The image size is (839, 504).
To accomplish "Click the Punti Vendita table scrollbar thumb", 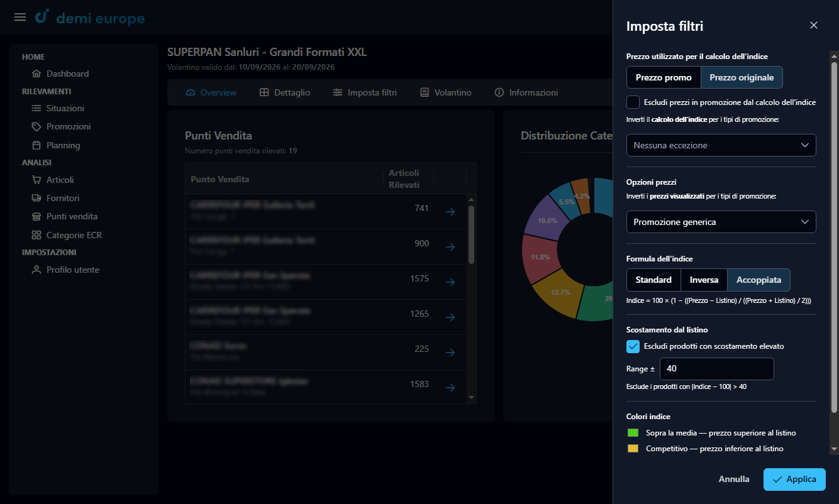I will pyautogui.click(x=471, y=234).
